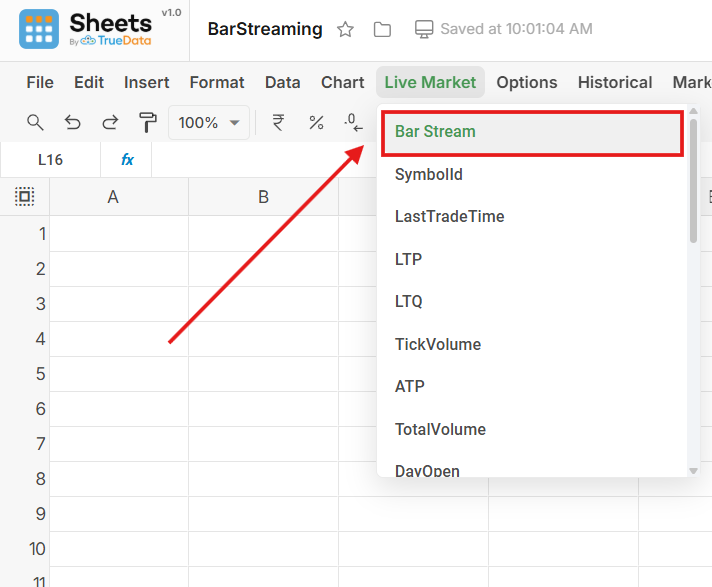
Task: Select SymbolId menu entry
Action: (532, 174)
